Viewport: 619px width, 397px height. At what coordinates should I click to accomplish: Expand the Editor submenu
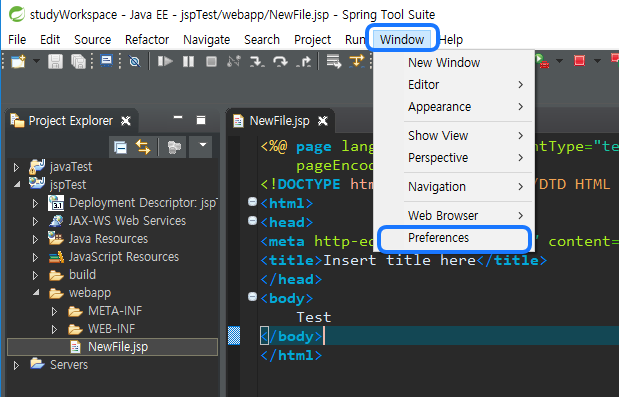pyautogui.click(x=454, y=84)
